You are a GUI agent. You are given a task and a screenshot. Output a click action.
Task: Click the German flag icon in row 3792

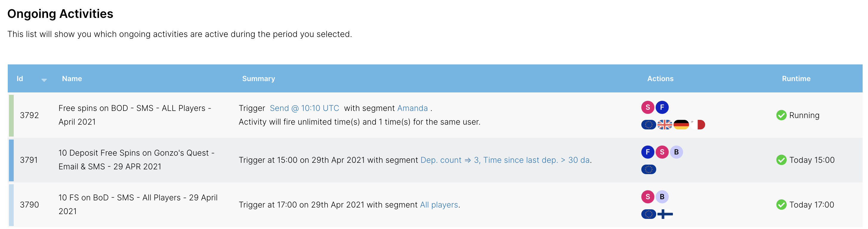coord(681,125)
